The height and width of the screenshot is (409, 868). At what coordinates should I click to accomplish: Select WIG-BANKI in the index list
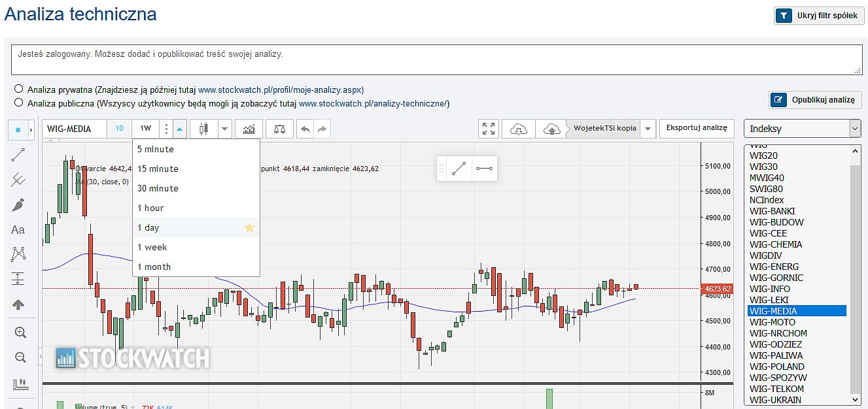797,211
